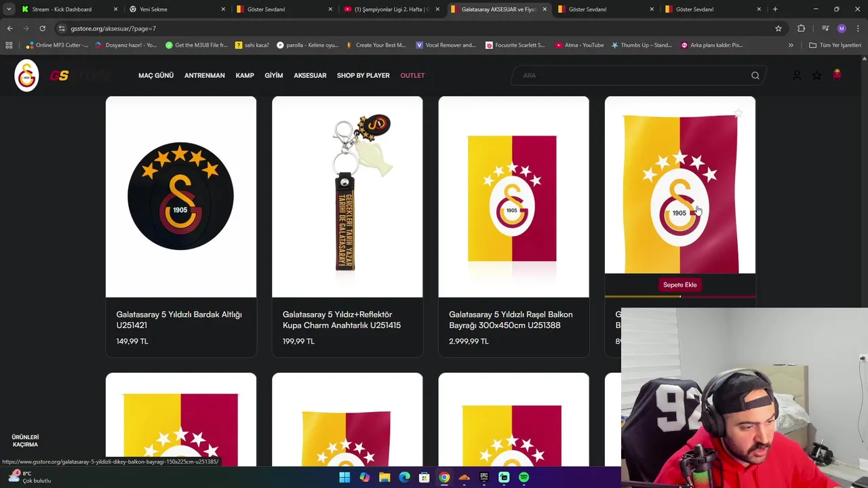Click the keychain product image
This screenshot has width=868, height=488.
(x=347, y=197)
